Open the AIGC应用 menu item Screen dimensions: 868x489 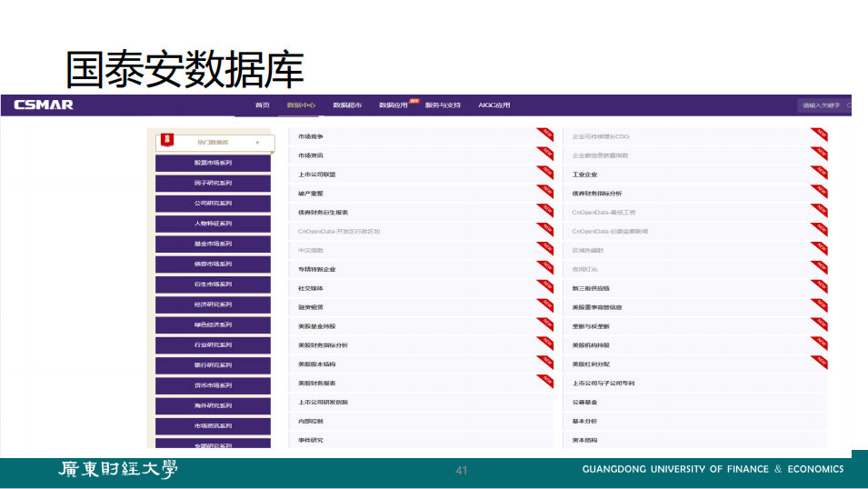(494, 105)
